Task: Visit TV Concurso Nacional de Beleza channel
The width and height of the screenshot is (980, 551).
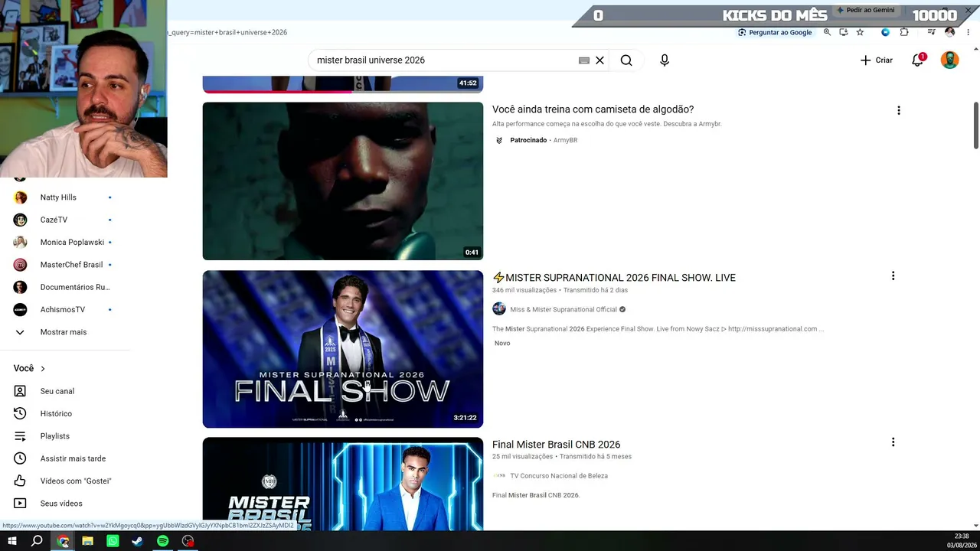Action: coord(559,476)
